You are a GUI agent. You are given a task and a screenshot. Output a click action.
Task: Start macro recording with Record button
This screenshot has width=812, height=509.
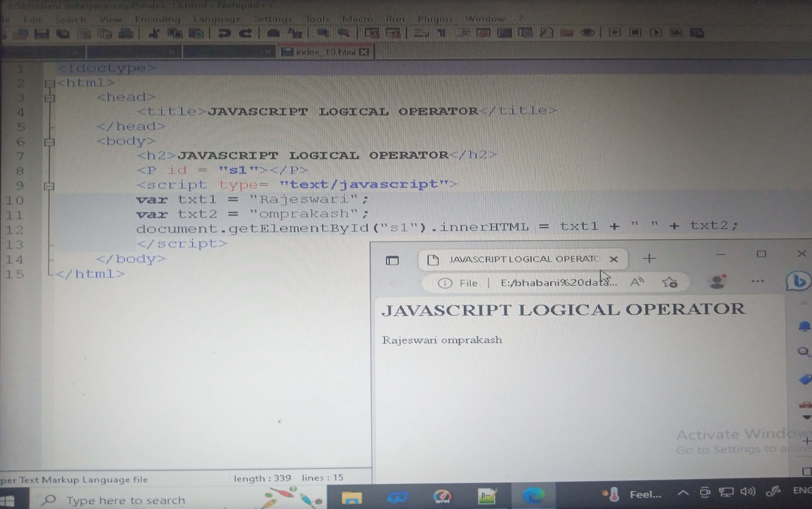[614, 33]
